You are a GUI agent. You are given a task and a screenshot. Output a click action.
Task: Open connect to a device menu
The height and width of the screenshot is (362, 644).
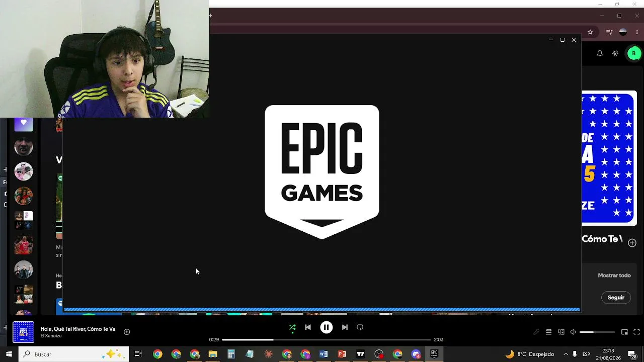point(561,332)
